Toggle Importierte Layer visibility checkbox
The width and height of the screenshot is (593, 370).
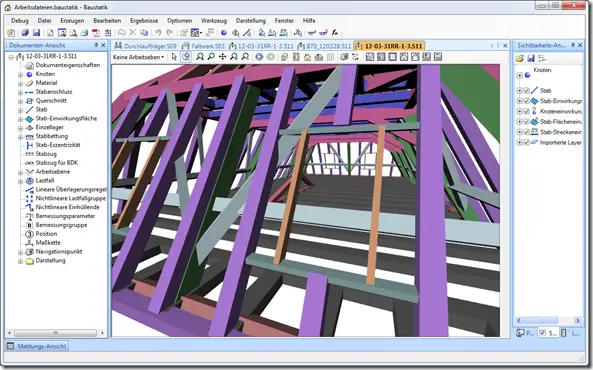[526, 142]
